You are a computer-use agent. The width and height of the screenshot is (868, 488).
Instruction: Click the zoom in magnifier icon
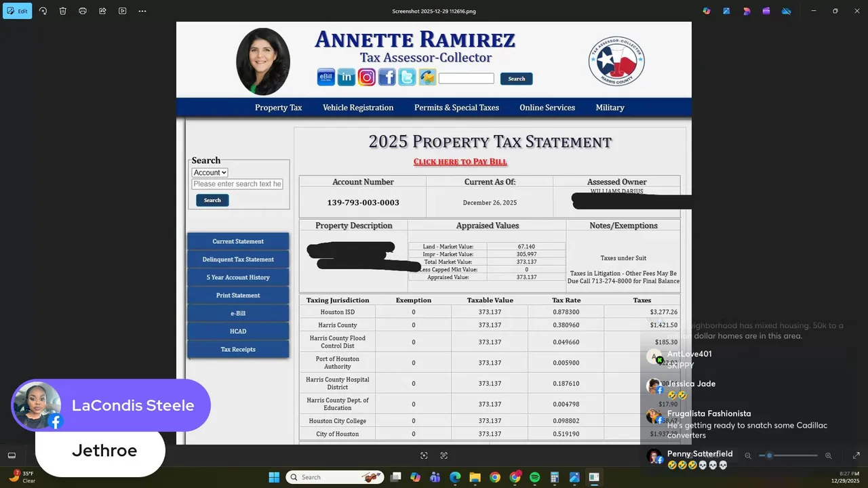click(x=828, y=455)
